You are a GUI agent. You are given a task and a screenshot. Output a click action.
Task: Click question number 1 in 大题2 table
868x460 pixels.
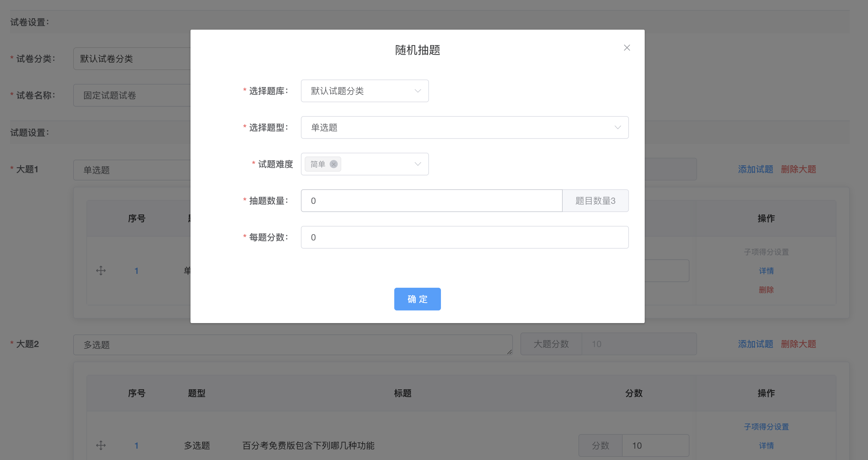[x=137, y=445]
